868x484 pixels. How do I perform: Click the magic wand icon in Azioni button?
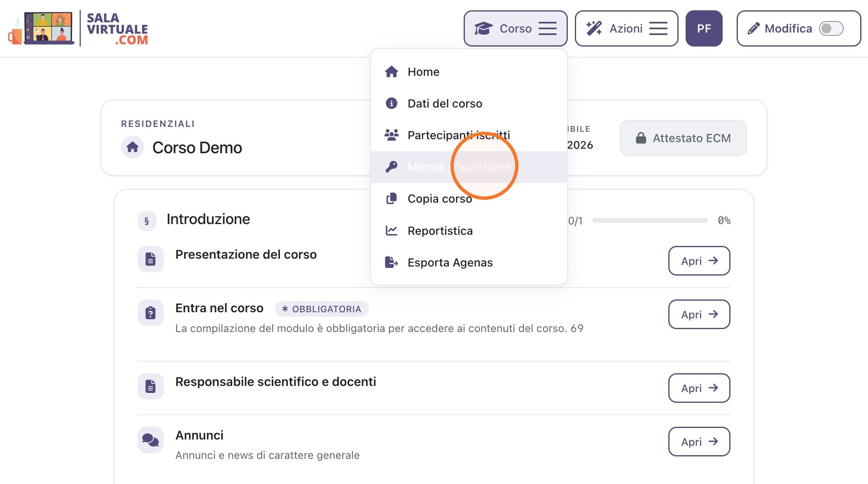[x=594, y=28]
